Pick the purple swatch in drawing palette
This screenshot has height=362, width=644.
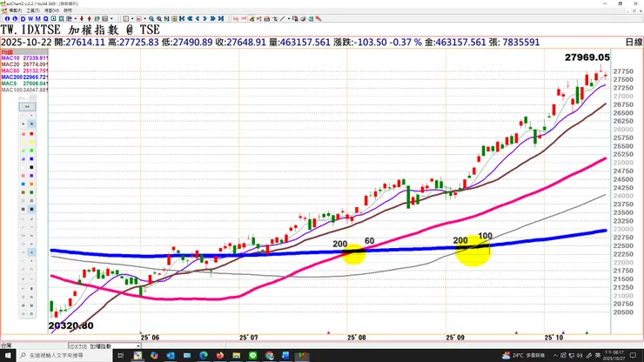tap(31, 176)
